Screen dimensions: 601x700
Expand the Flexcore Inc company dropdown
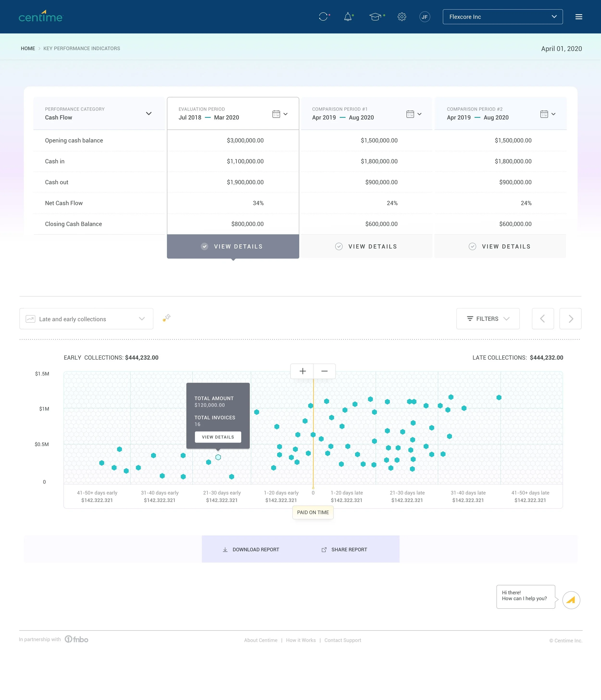pyautogui.click(x=502, y=17)
